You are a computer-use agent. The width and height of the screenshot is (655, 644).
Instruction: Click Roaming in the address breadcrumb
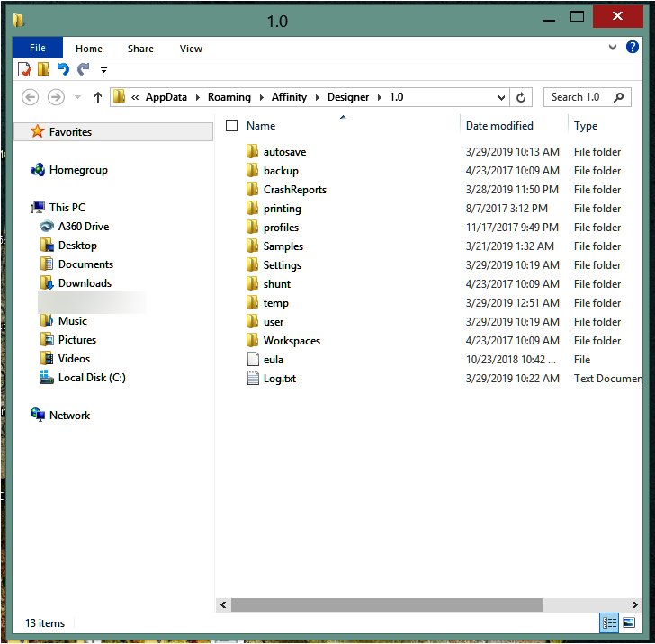point(229,97)
